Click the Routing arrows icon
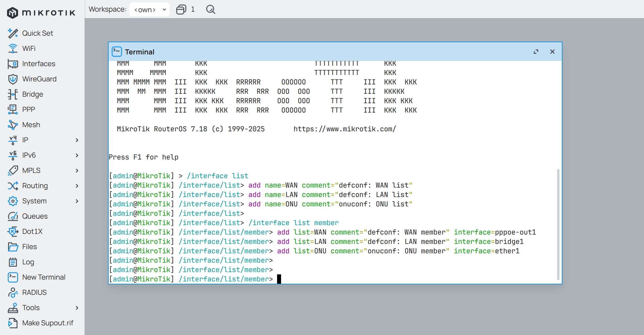This screenshot has height=335, width=644. click(13, 186)
